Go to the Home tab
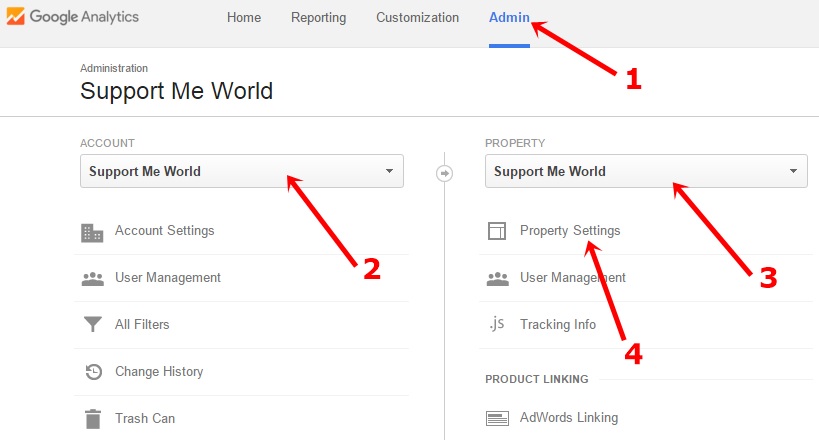The width and height of the screenshot is (819, 440). point(244,17)
